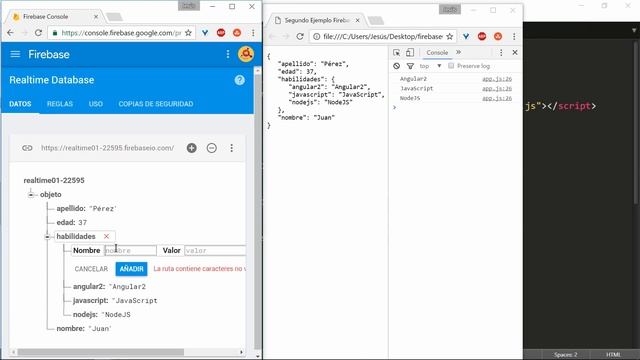Viewport: 640px width, 360px height.
Task: Collapse the habilidades tree node
Action: 47,237
